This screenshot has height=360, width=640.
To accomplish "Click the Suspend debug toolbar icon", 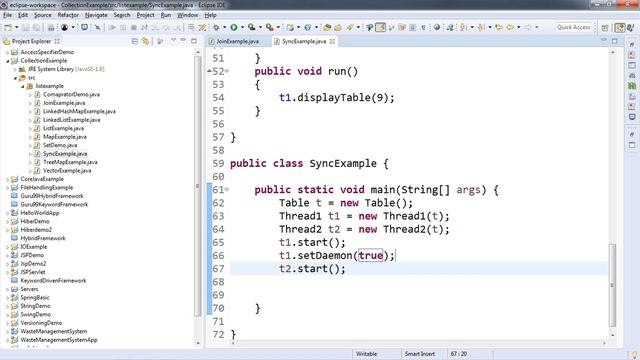I will [122, 27].
